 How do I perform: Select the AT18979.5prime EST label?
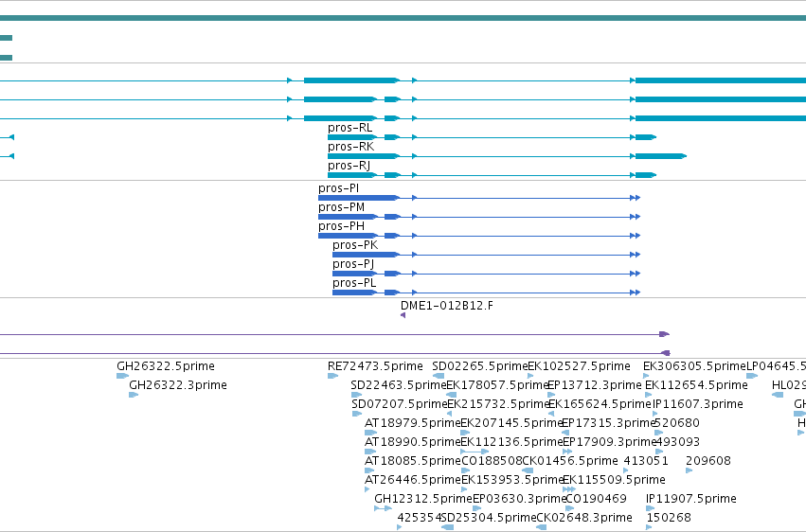pyautogui.click(x=412, y=424)
